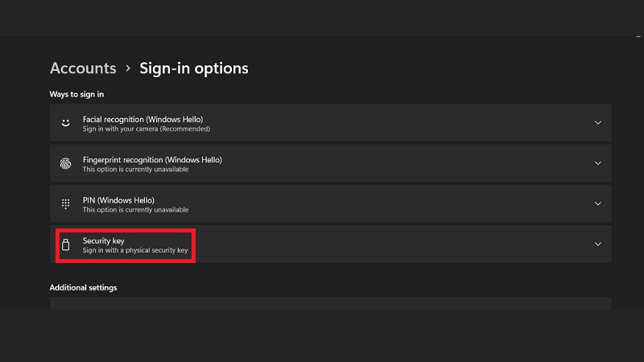Image resolution: width=644 pixels, height=362 pixels.
Task: Click the PIN keypad dots icon
Action: (66, 204)
